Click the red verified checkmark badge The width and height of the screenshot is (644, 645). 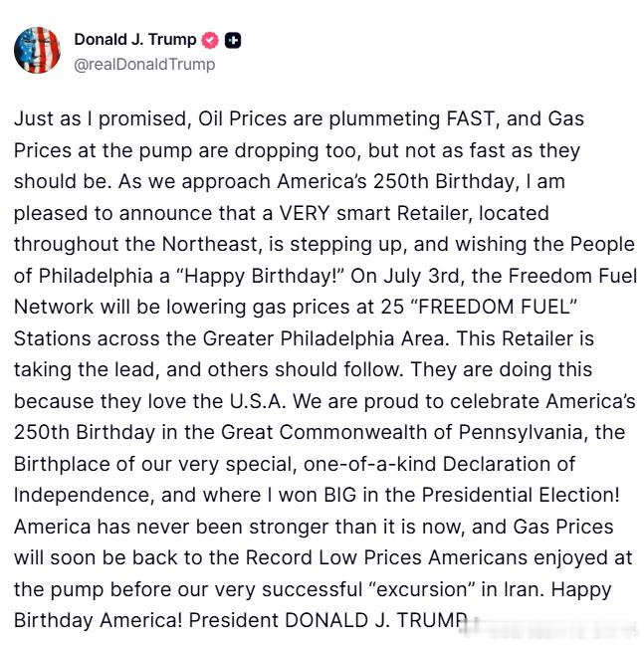(x=210, y=40)
